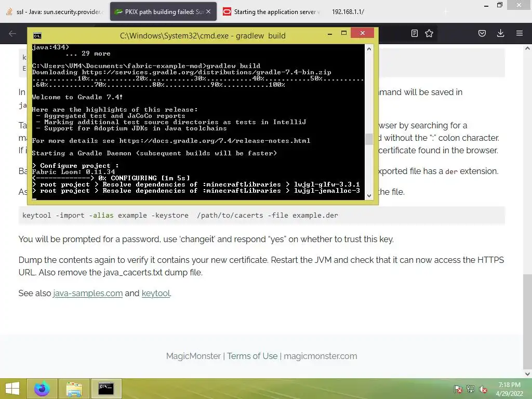
Task: Open the browser downloads panel
Action: [x=500, y=33]
